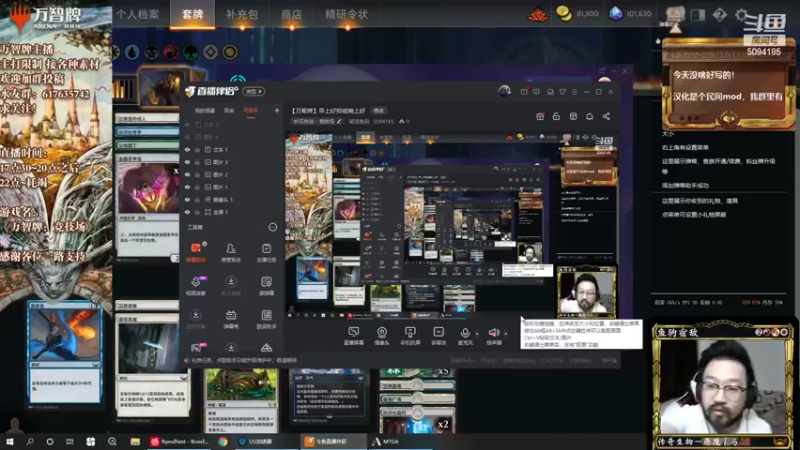Click gold coins balance 81,500
Viewport: 800px width, 450px height.
pyautogui.click(x=577, y=14)
